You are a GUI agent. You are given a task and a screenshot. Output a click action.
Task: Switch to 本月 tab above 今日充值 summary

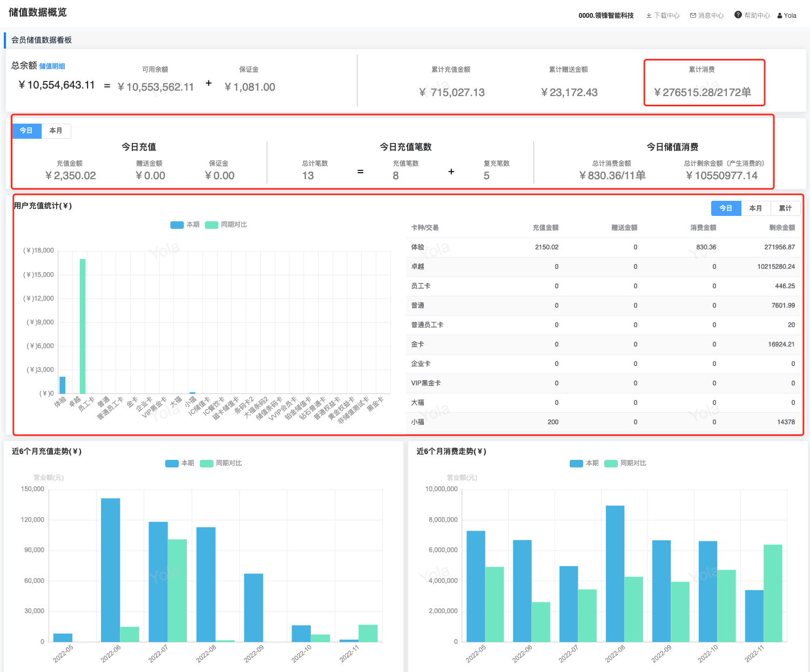tap(56, 131)
